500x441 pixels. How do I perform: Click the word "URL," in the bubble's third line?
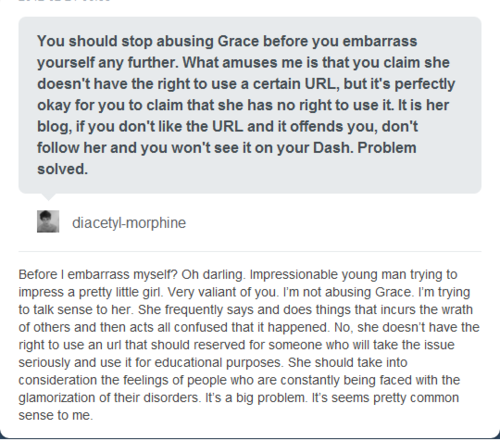click(x=322, y=84)
